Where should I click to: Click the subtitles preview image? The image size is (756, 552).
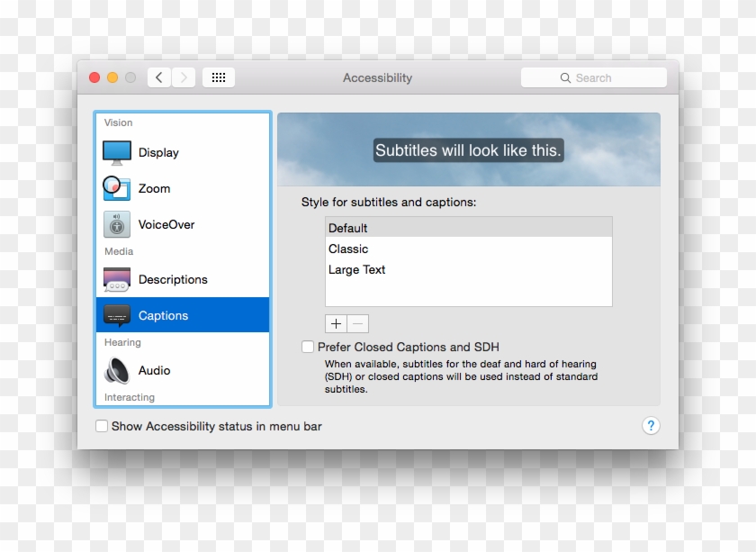pos(469,149)
